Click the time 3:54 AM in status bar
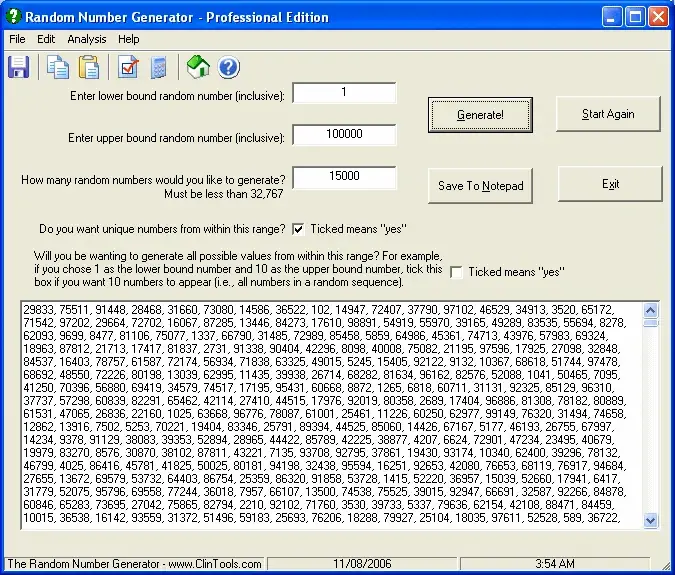Viewport: 675px width, 575px height. (x=554, y=564)
